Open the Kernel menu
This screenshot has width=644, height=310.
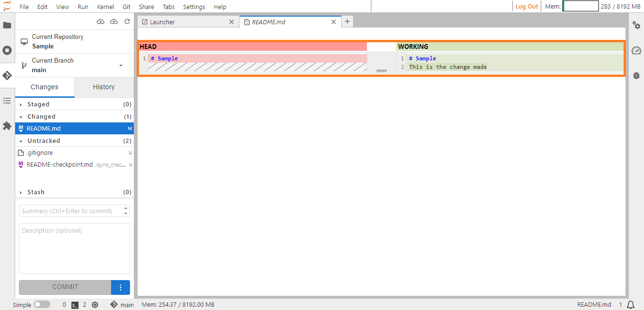(105, 7)
